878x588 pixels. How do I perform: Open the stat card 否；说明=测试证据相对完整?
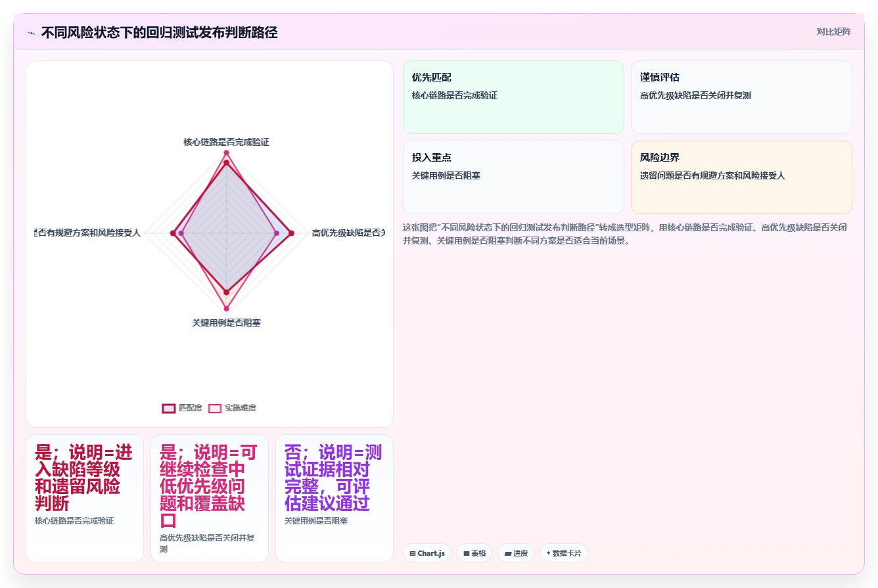point(335,498)
